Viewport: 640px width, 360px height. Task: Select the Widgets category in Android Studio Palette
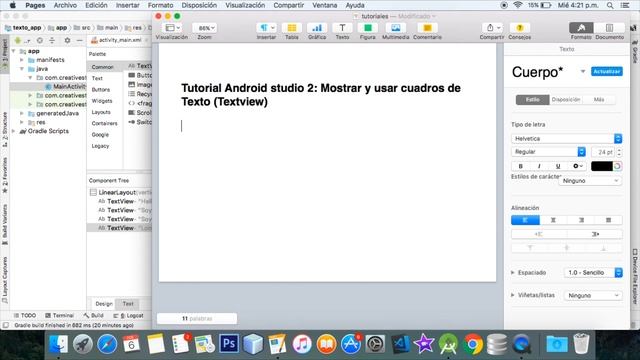(x=102, y=101)
